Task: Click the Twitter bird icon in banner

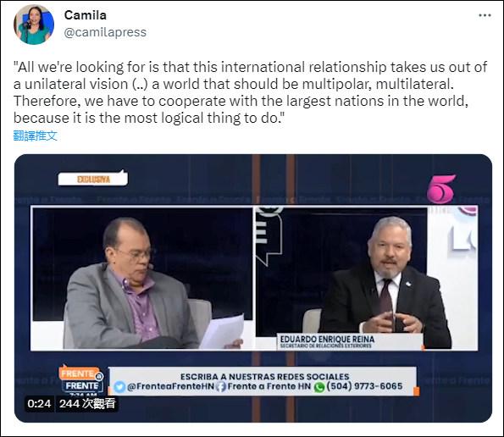Action: [120, 387]
